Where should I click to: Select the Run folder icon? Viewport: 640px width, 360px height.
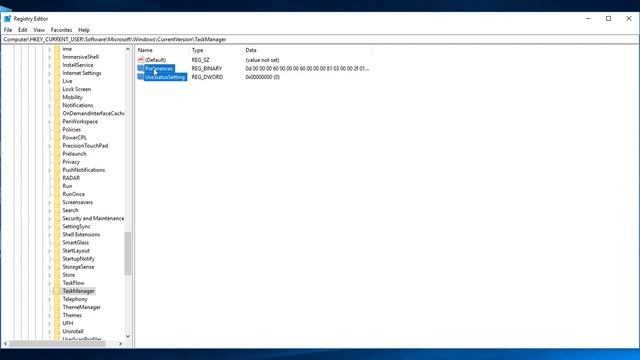57,186
